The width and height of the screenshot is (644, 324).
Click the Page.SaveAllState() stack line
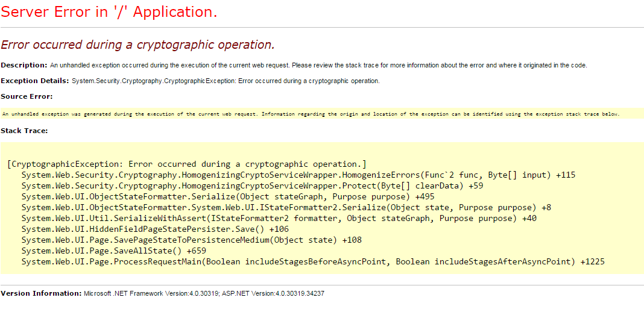click(113, 251)
